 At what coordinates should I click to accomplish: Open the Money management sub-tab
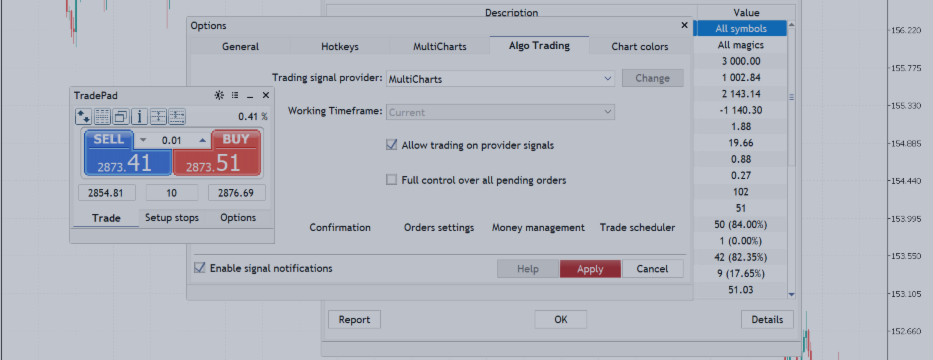tap(538, 227)
